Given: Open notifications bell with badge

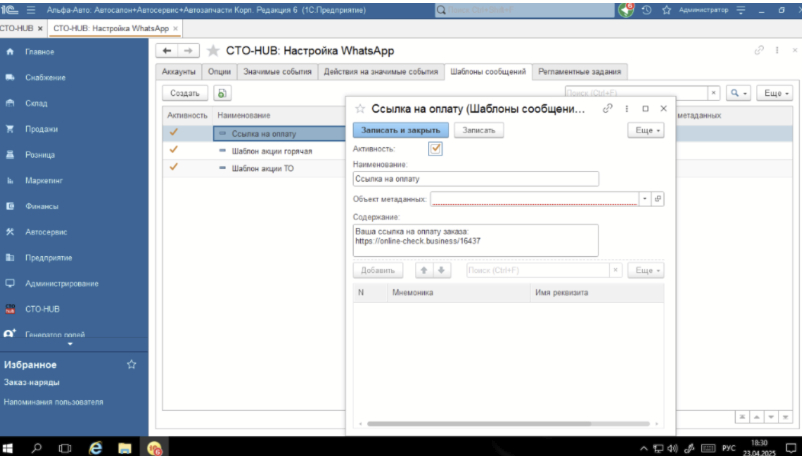Looking at the screenshot, I should [x=626, y=10].
